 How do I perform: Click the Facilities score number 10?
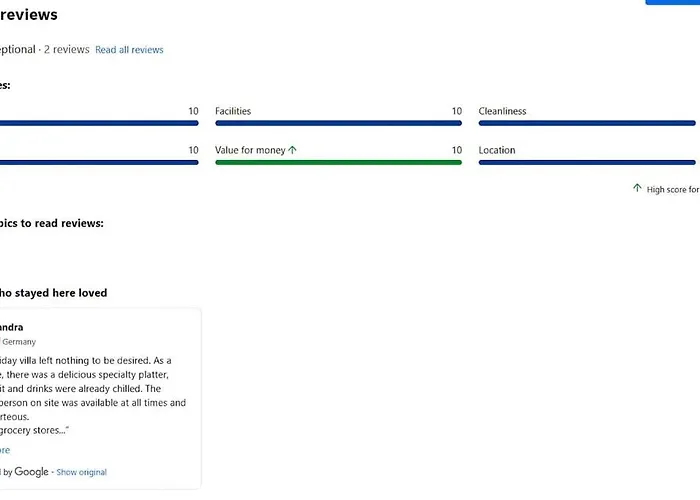(x=456, y=111)
